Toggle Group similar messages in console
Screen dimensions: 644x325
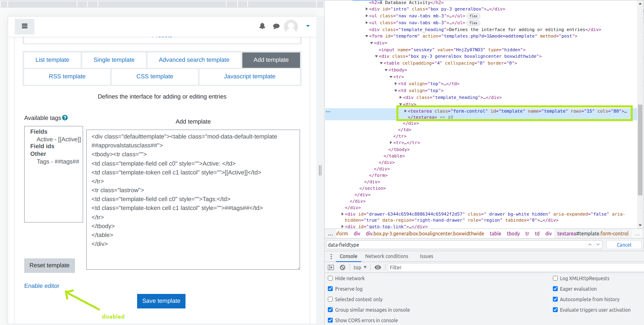click(330, 310)
